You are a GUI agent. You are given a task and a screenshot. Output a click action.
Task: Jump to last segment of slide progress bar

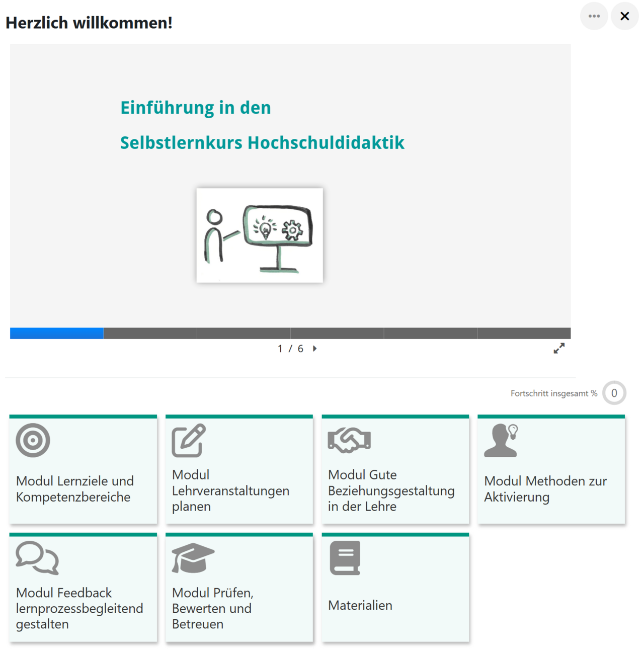tap(524, 333)
